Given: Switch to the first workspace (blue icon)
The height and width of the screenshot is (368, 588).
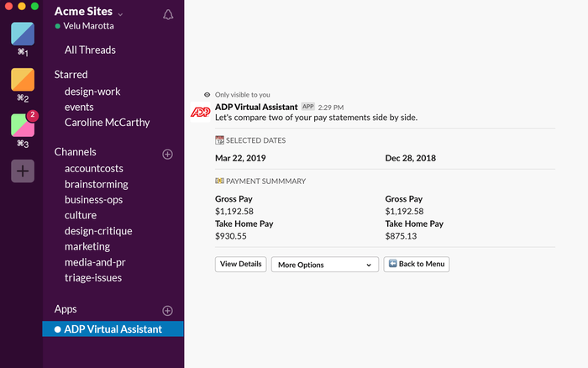Looking at the screenshot, I should (x=23, y=34).
